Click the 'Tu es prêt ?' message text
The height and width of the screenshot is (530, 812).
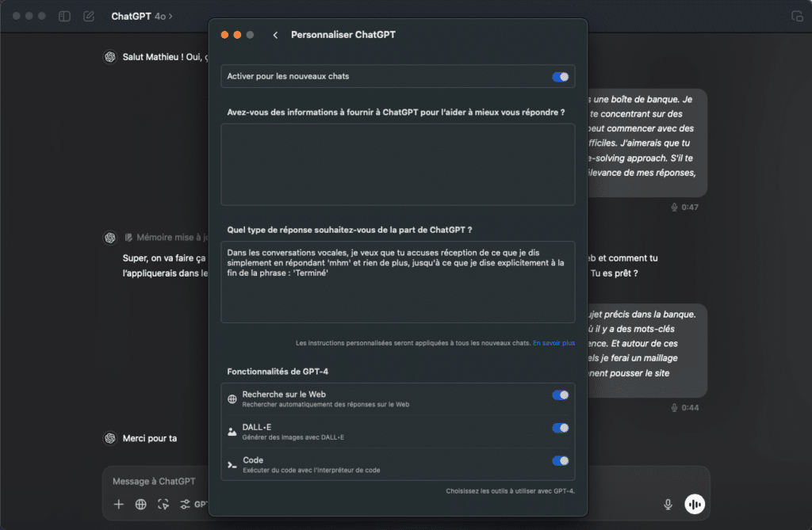tap(615, 273)
